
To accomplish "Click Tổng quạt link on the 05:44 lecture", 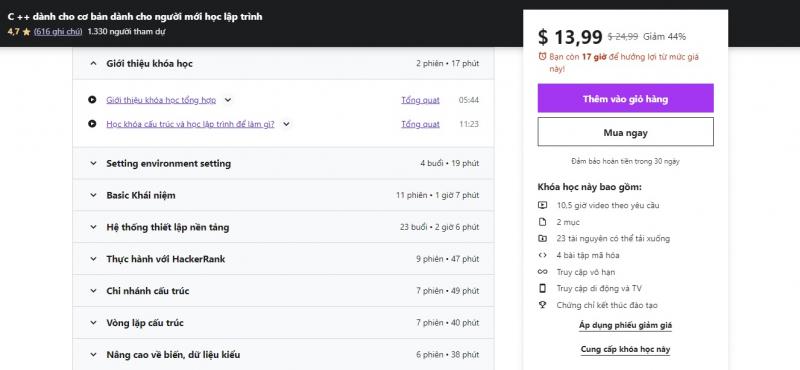I will pos(420,100).
